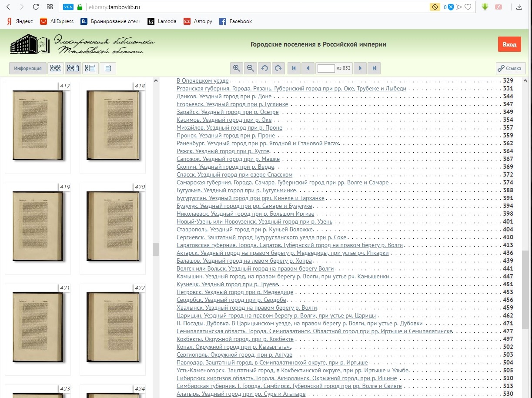Click the Tambov library logo

(x=82, y=44)
